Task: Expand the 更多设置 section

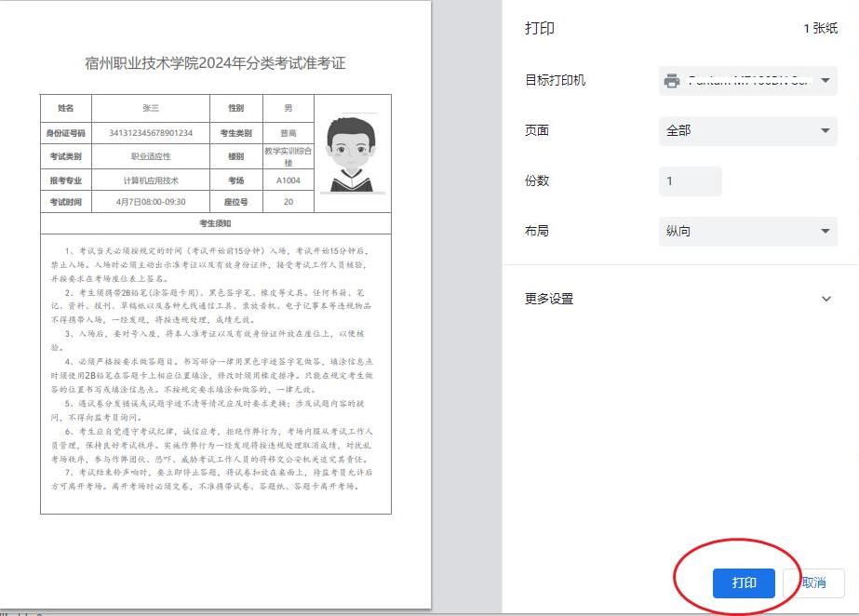Action: pos(678,299)
